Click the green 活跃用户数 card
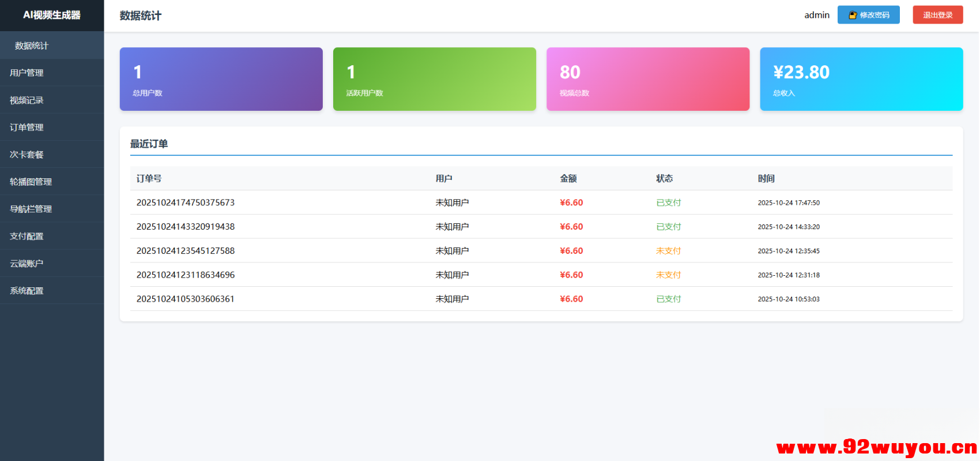The width and height of the screenshot is (980, 461). (x=434, y=79)
